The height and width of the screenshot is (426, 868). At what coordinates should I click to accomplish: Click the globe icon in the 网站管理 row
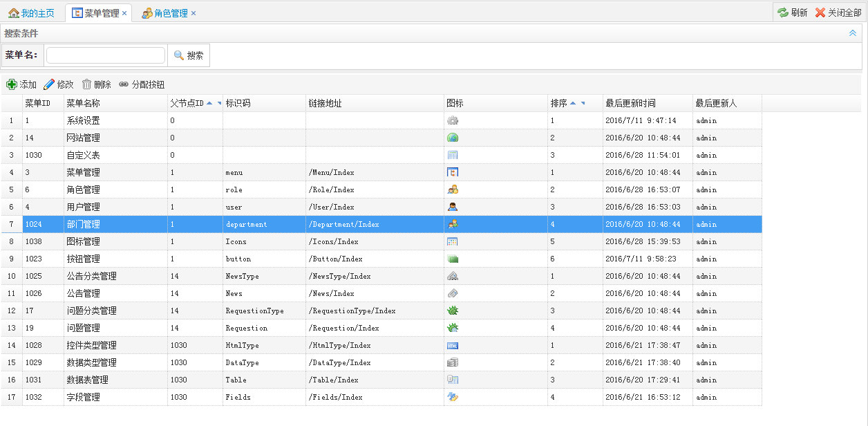click(x=453, y=138)
